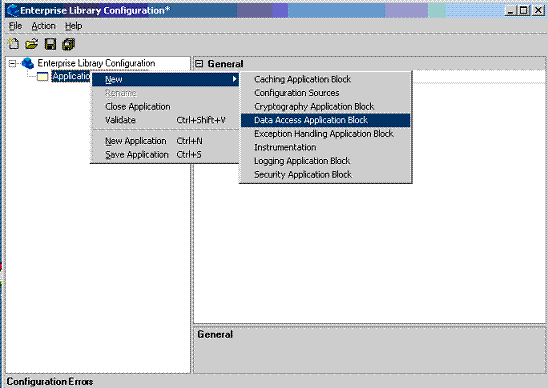Click the Open Application folder icon
548x388 pixels.
coord(31,44)
